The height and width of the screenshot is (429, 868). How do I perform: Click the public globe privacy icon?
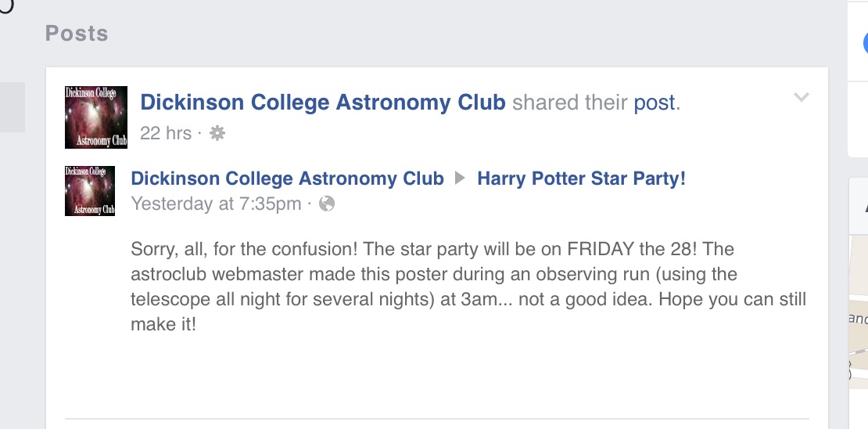pyautogui.click(x=327, y=204)
